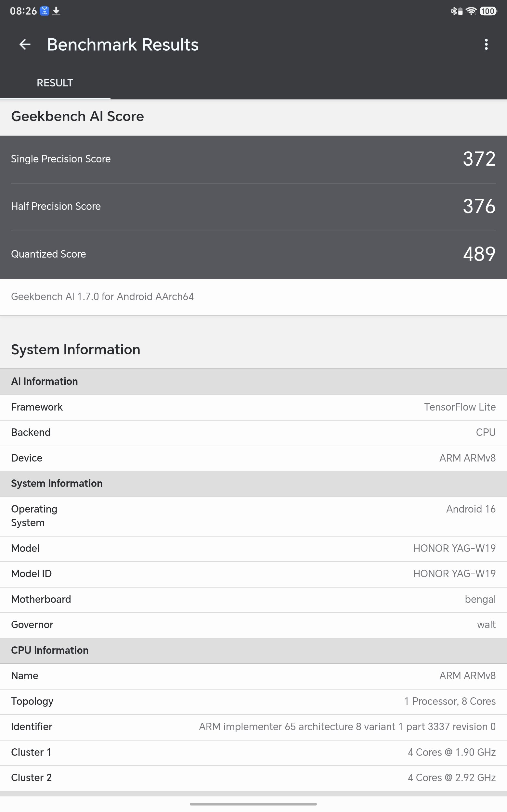Tap HONOR YAG-W19 in the Model ID row
The image size is (507, 812).
pos(454,574)
